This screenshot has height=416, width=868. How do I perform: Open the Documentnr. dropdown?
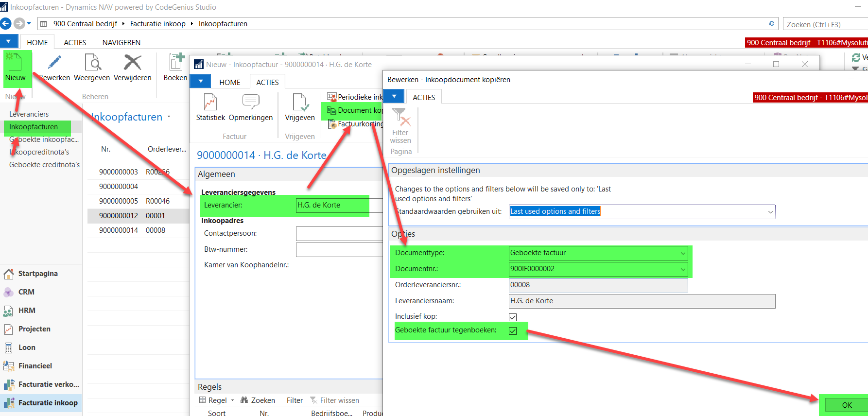[683, 269]
